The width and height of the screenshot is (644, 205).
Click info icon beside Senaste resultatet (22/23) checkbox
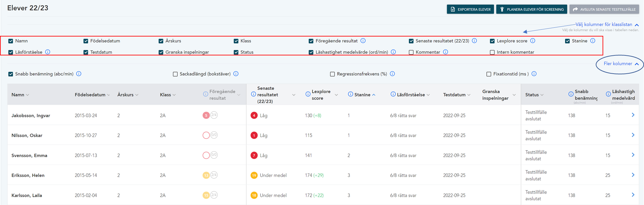pos(474,41)
